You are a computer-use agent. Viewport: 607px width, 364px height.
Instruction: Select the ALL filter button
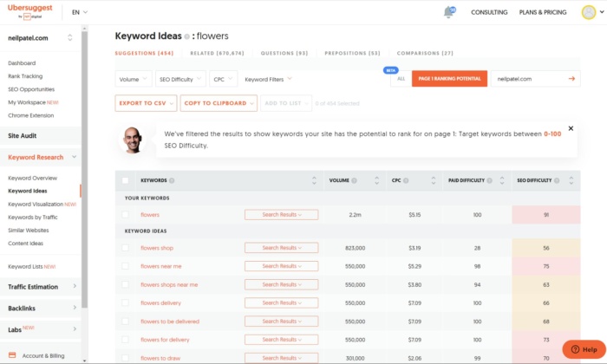(x=401, y=79)
